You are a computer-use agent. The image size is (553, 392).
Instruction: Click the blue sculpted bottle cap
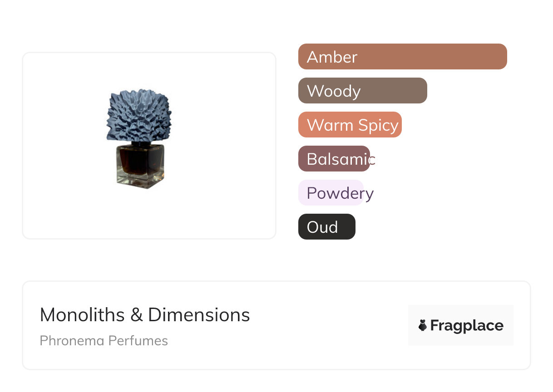139,115
